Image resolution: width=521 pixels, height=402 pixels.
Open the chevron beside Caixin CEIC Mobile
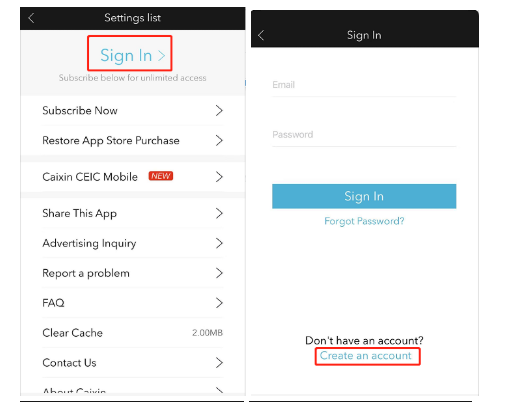coord(219,177)
